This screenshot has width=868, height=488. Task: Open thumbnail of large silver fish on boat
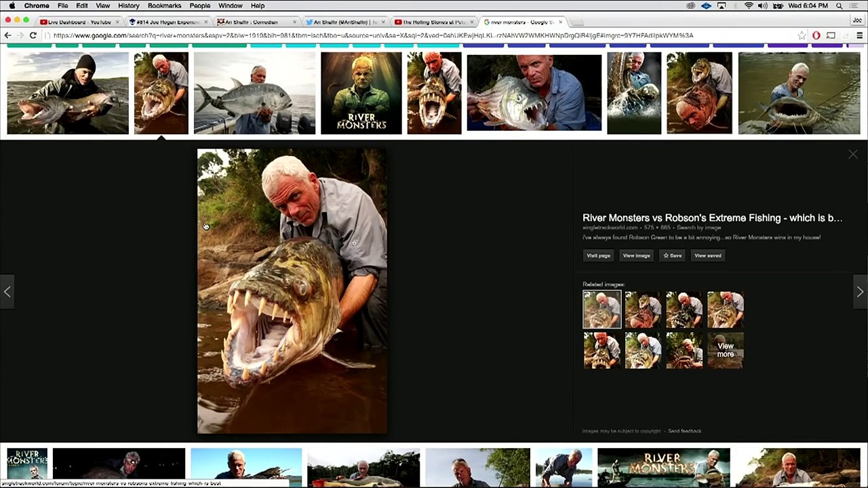point(254,94)
